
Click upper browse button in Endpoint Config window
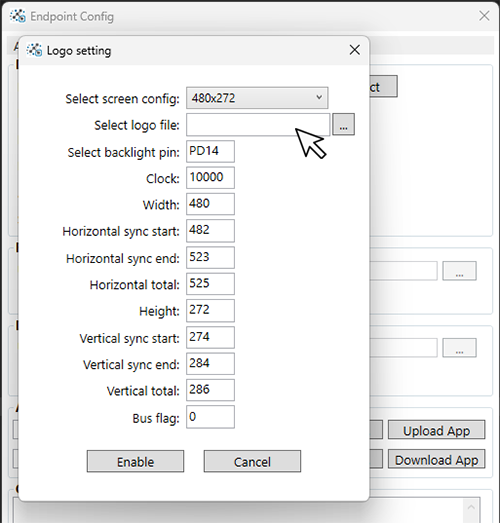click(459, 271)
